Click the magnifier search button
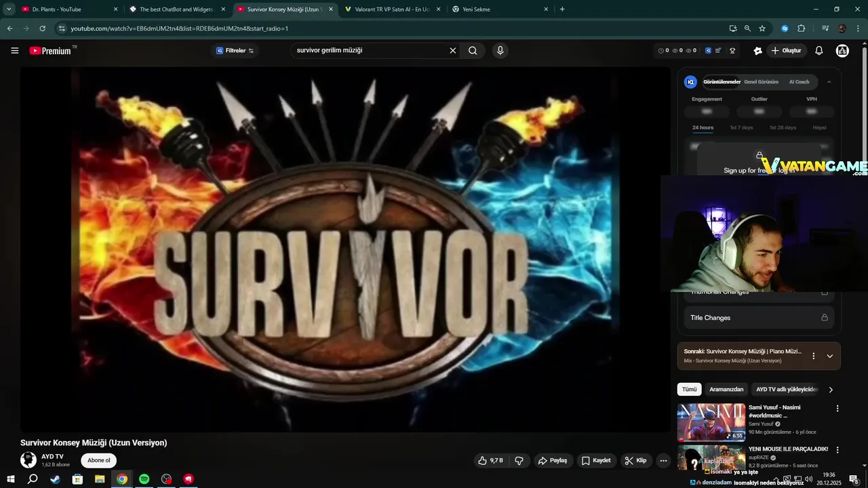The image size is (868, 488). 473,50
